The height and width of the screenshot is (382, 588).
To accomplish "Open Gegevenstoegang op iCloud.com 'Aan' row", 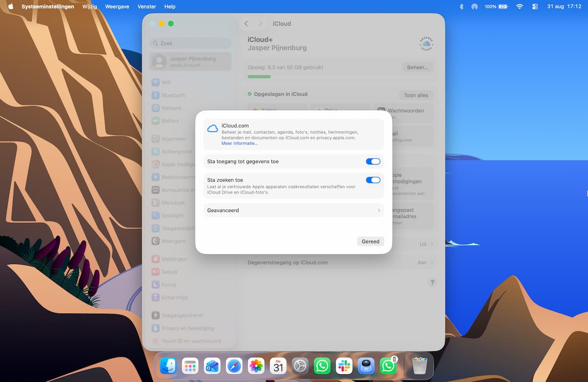I will click(x=341, y=263).
